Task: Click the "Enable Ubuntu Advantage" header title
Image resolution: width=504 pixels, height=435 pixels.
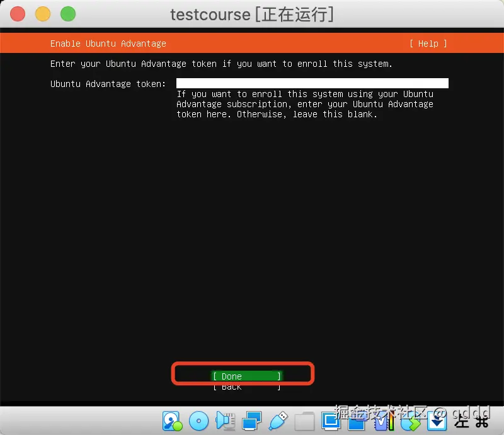Action: coord(108,43)
